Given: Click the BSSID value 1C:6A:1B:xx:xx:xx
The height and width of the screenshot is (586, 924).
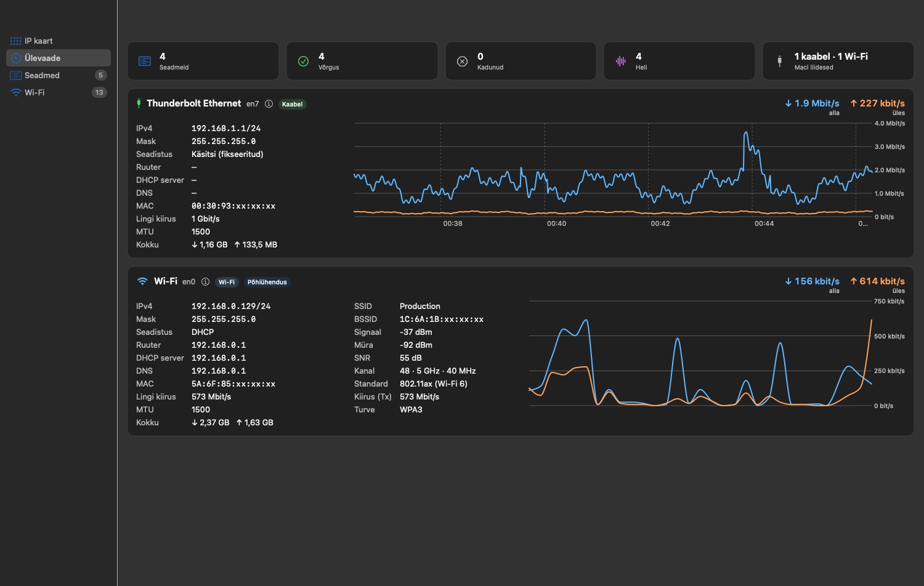Looking at the screenshot, I should click(442, 319).
